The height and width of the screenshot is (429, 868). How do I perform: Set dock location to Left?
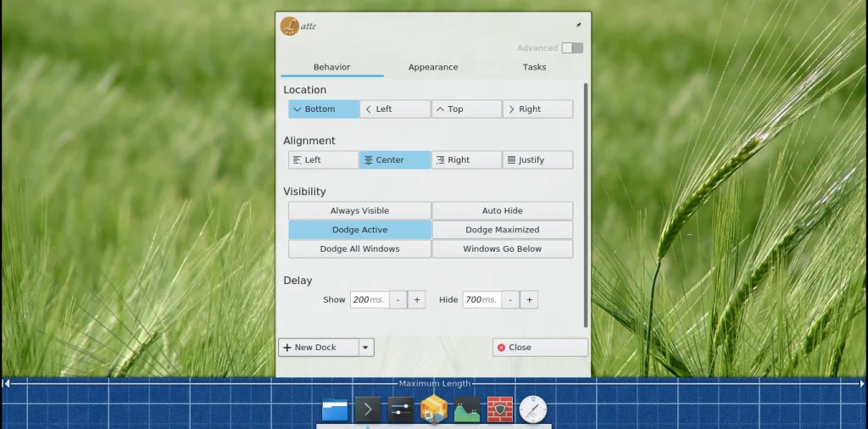pyautogui.click(x=395, y=109)
